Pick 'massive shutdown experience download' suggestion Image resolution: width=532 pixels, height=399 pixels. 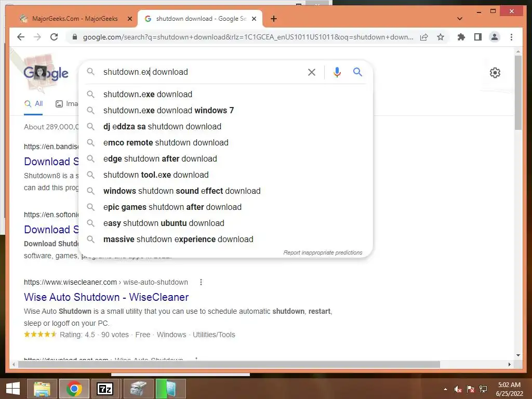pos(225,239)
